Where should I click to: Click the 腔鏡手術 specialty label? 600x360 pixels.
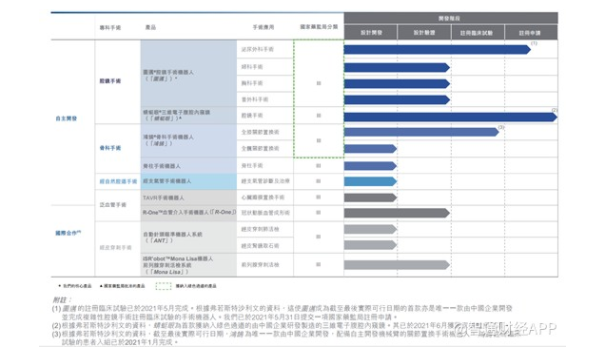[x=110, y=81]
